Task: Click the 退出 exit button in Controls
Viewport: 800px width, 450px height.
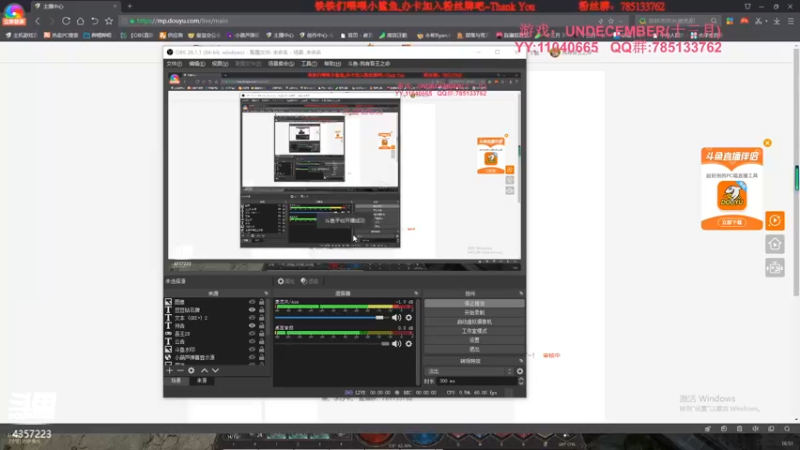Action: click(474, 349)
